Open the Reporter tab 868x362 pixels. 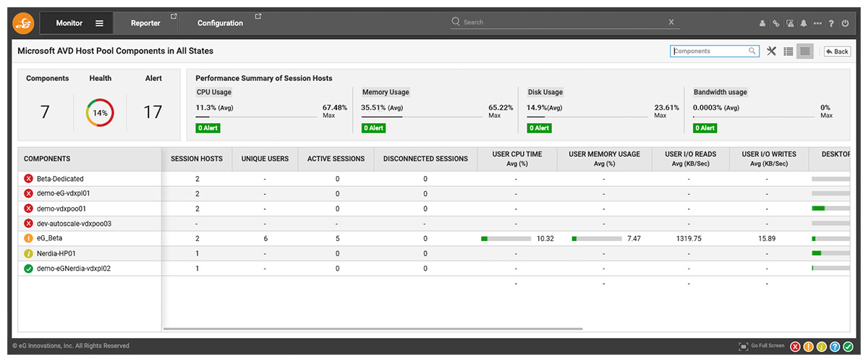tap(145, 23)
